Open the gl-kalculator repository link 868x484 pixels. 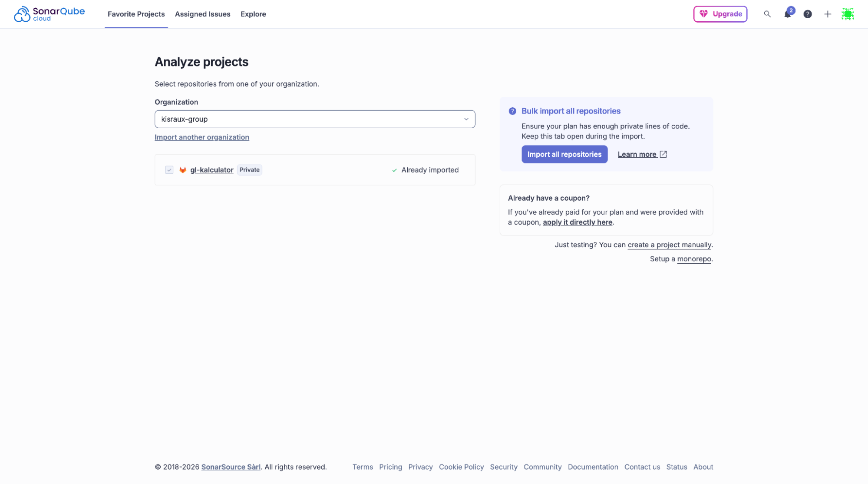coord(212,170)
